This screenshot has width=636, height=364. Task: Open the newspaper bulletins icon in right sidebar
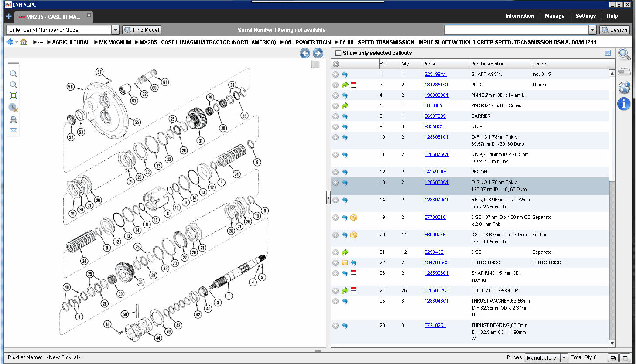(x=624, y=71)
